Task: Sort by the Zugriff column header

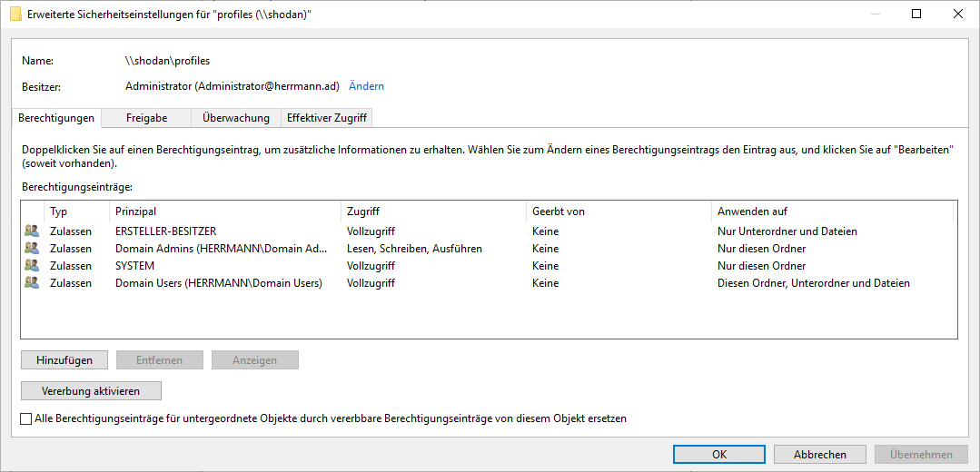Action: 433,211
